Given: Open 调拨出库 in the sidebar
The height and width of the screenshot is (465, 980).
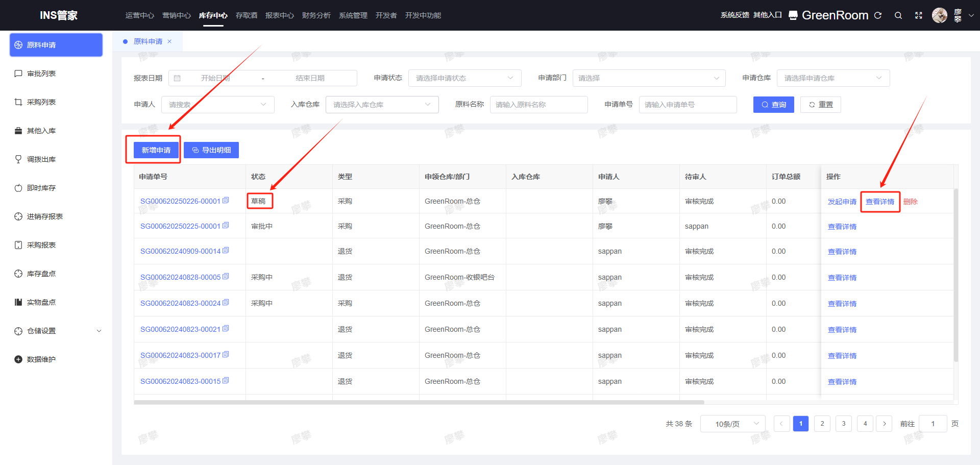Looking at the screenshot, I should (56, 159).
